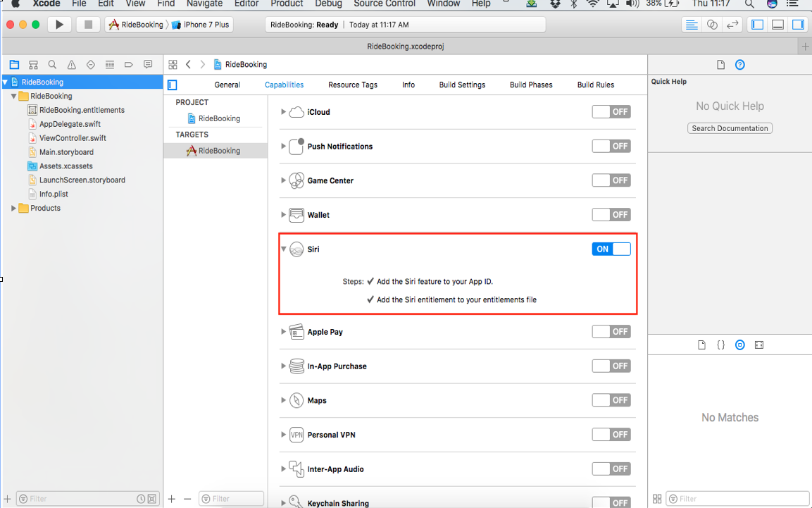
Task: Go forward in editor history
Action: coord(203,65)
